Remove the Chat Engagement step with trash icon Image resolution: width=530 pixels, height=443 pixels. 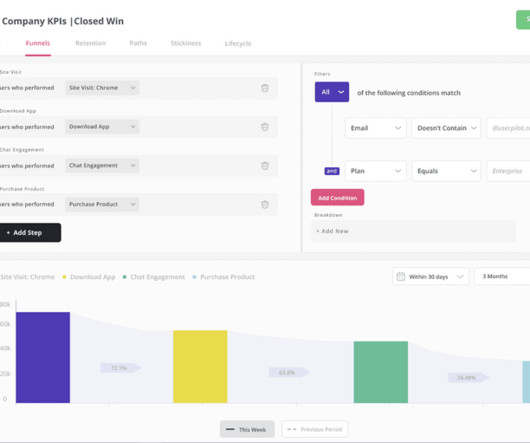(x=265, y=166)
